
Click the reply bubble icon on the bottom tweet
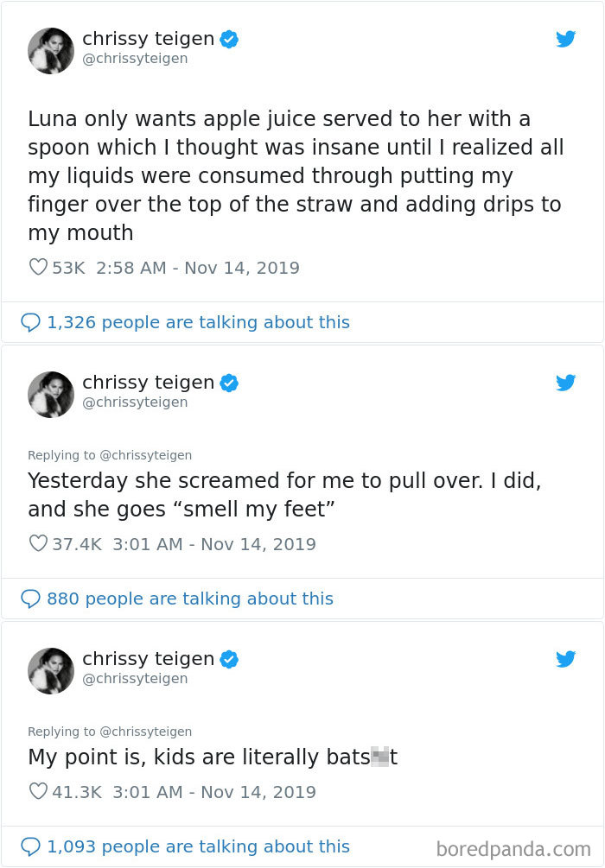31,846
